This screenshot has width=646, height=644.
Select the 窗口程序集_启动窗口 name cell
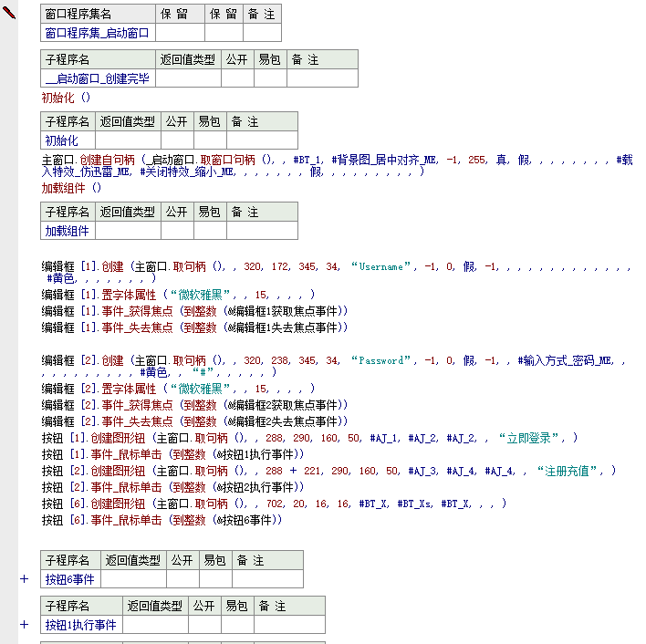coord(98,33)
